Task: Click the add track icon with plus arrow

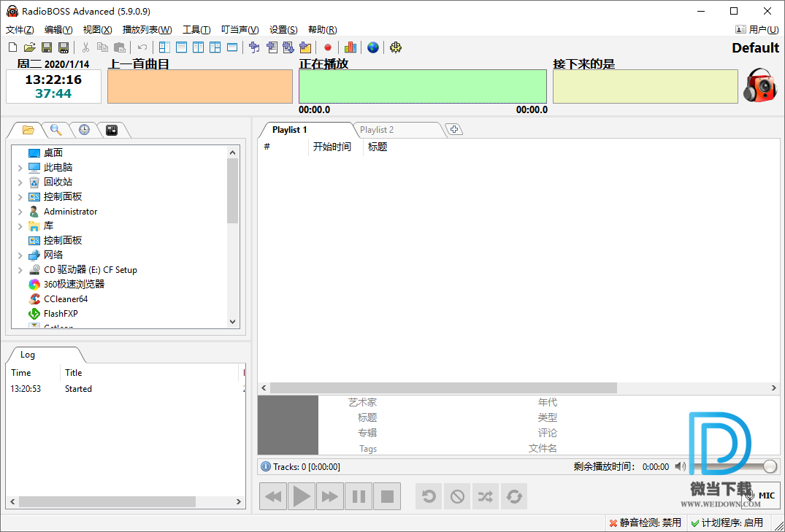Action: coord(254,47)
